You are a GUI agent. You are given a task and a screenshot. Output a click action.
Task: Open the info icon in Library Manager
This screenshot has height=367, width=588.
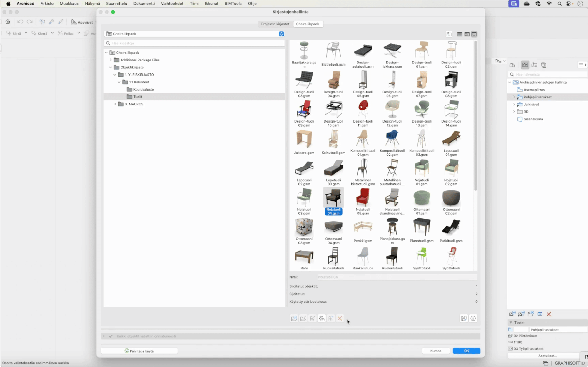[x=473, y=319]
